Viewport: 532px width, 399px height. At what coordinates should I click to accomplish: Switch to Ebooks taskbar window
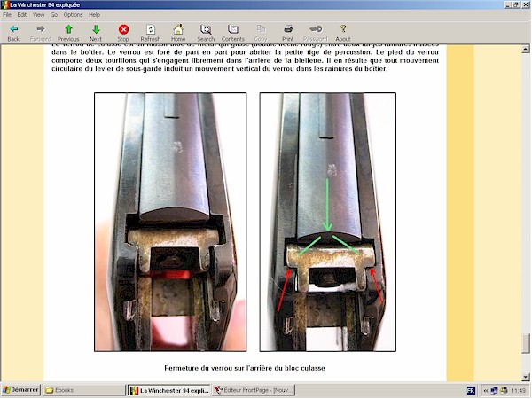82,390
